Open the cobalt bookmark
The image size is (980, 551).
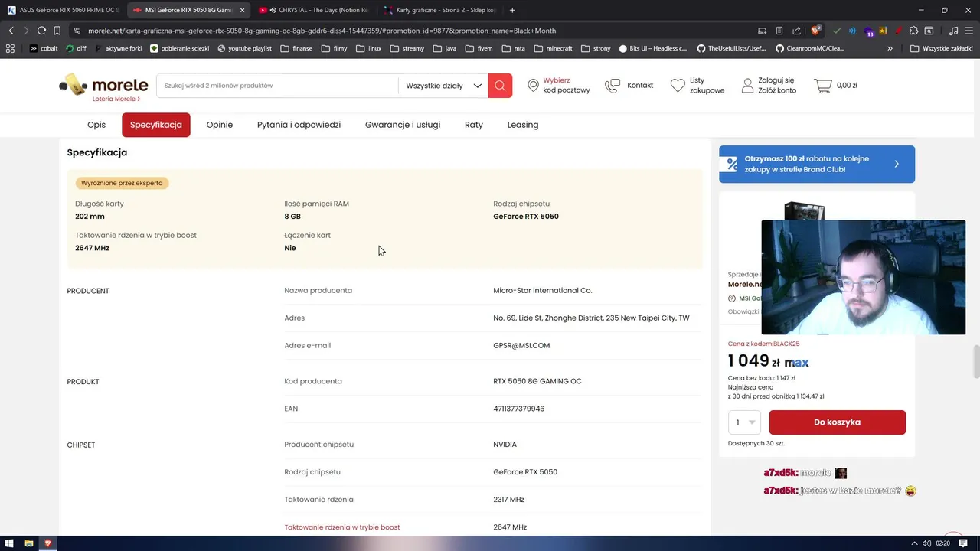click(x=43, y=48)
